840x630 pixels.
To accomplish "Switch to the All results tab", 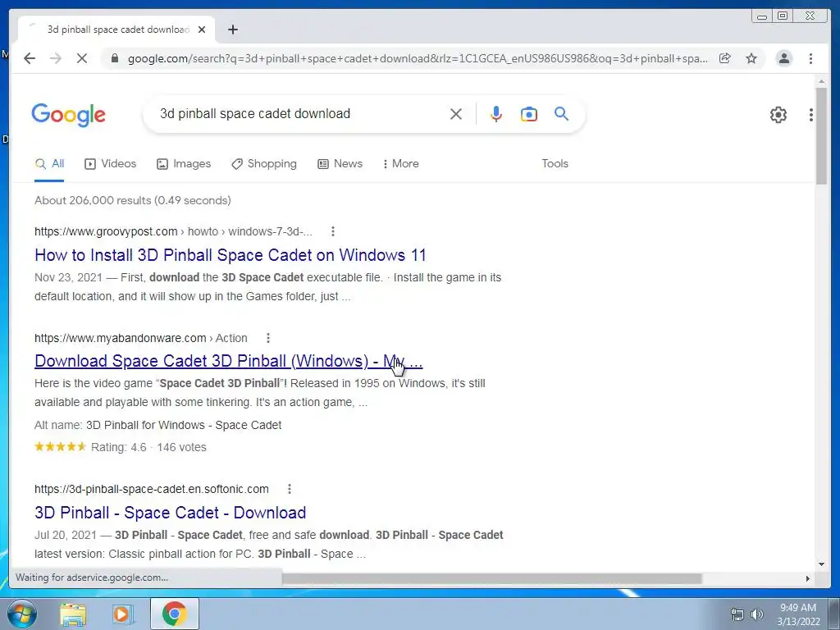I will (x=49, y=164).
